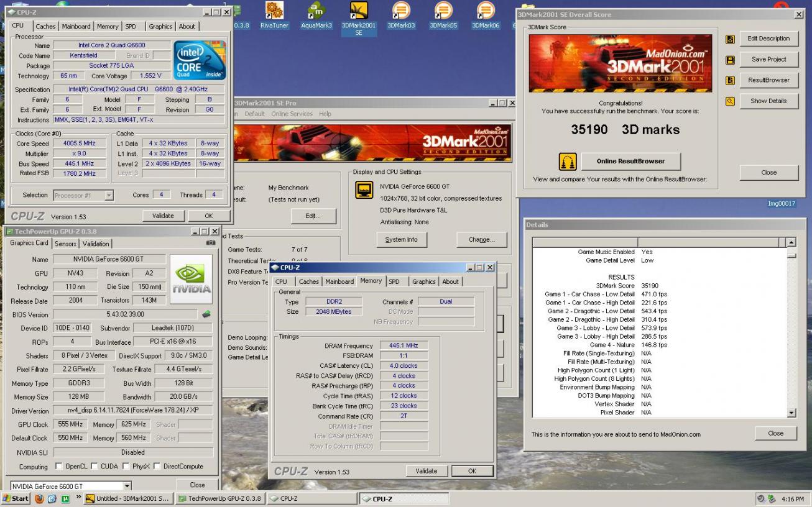Click the GPU-Z BIOS save chip icon
The image size is (812, 507).
click(x=206, y=314)
